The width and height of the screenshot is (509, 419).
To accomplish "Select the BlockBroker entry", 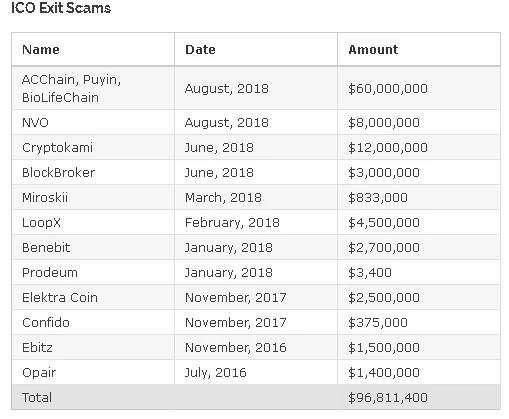I will 58,172.
